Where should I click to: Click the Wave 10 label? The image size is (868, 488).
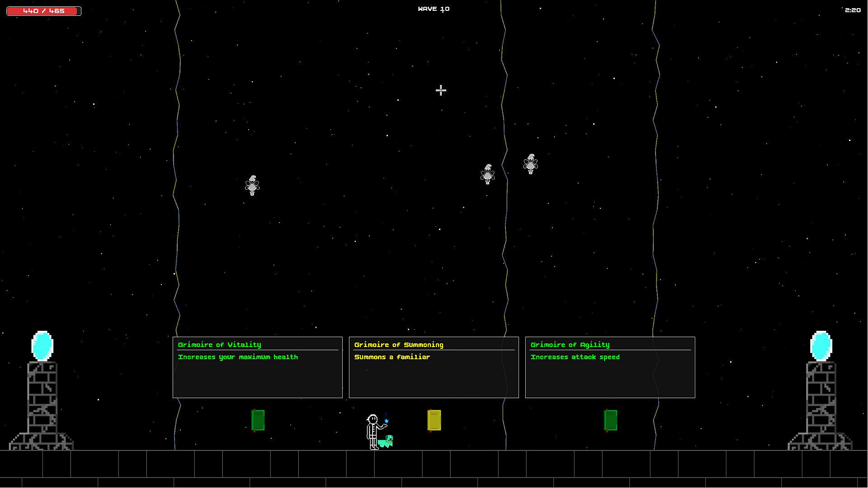point(434,9)
